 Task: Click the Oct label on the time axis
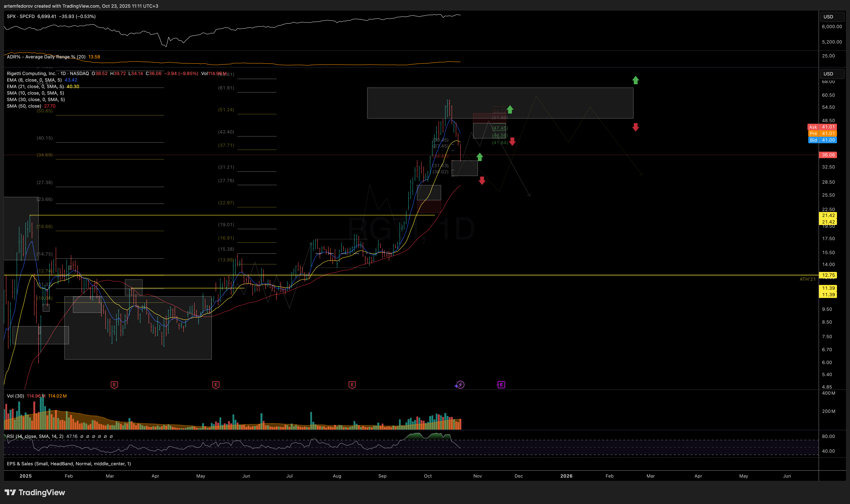click(x=428, y=476)
